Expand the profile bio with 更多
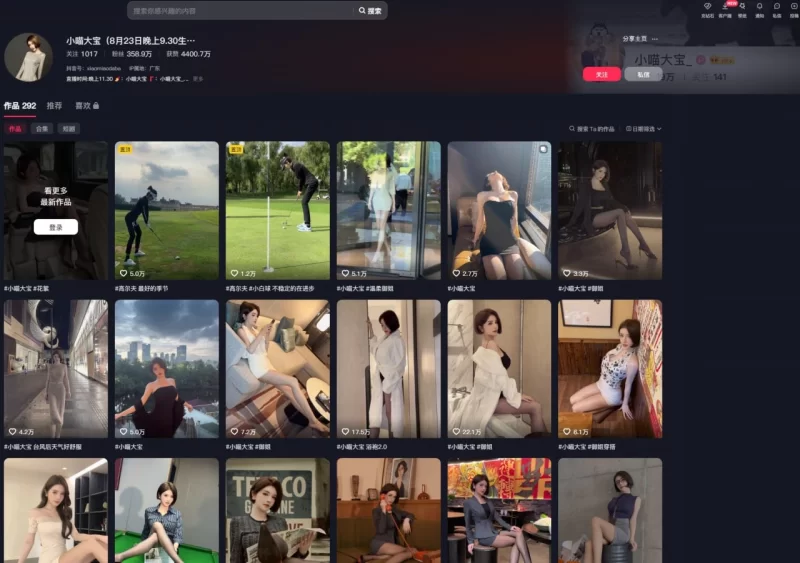The height and width of the screenshot is (563, 800). click(198, 78)
